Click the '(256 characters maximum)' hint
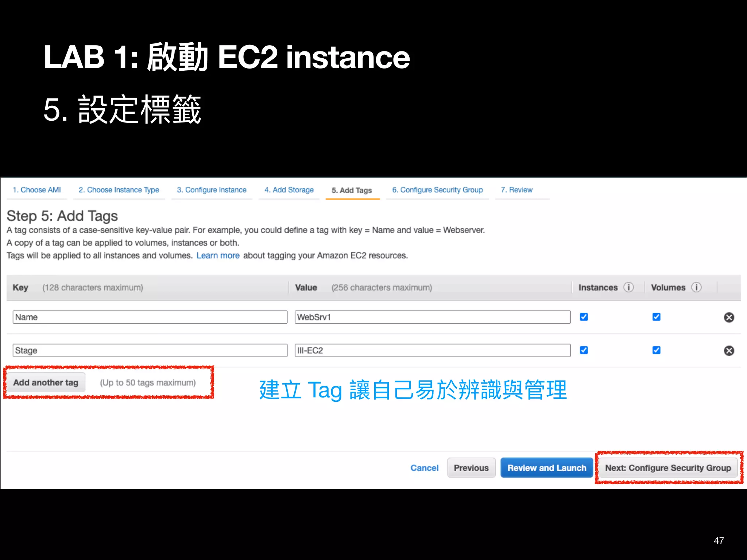747x560 pixels. click(x=382, y=288)
